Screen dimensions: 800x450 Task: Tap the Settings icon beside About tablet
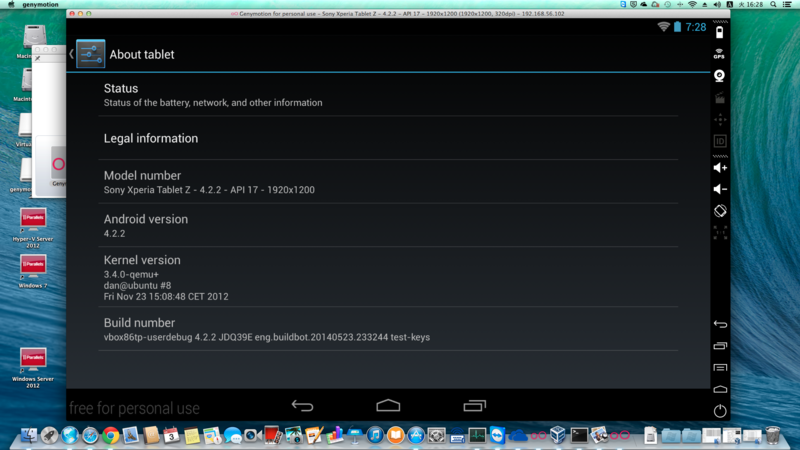[91, 54]
